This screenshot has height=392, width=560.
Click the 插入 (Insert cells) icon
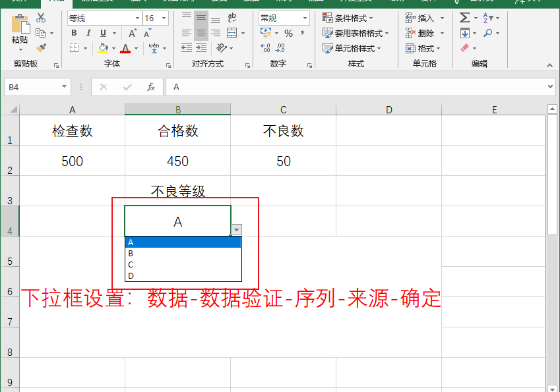click(416, 17)
